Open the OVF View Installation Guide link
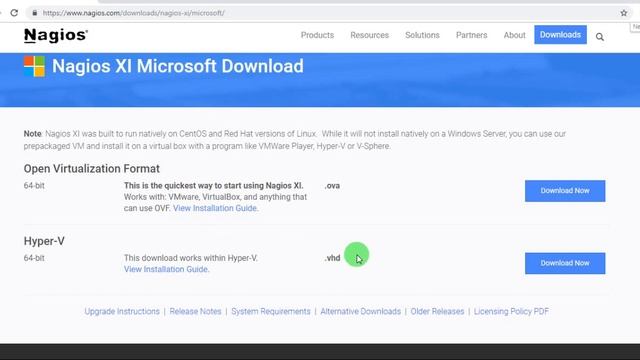 (x=215, y=208)
